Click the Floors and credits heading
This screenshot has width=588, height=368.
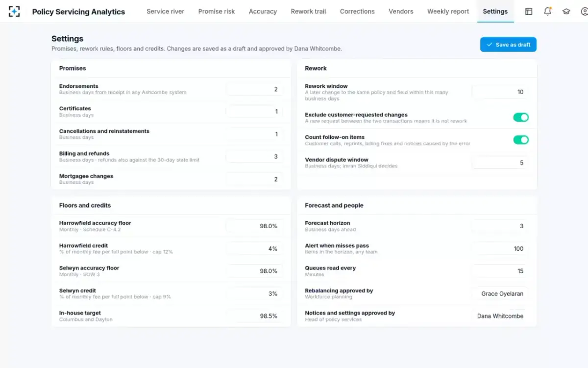[85, 206]
